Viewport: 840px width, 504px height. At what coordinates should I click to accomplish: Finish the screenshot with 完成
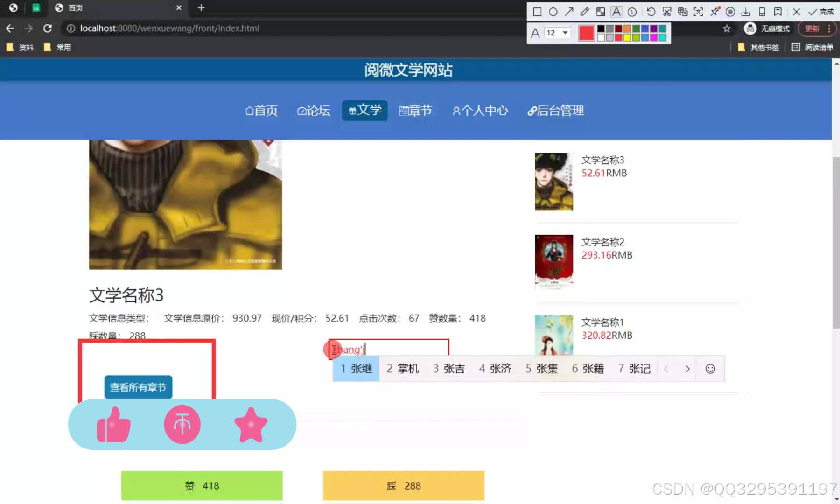click(x=821, y=12)
